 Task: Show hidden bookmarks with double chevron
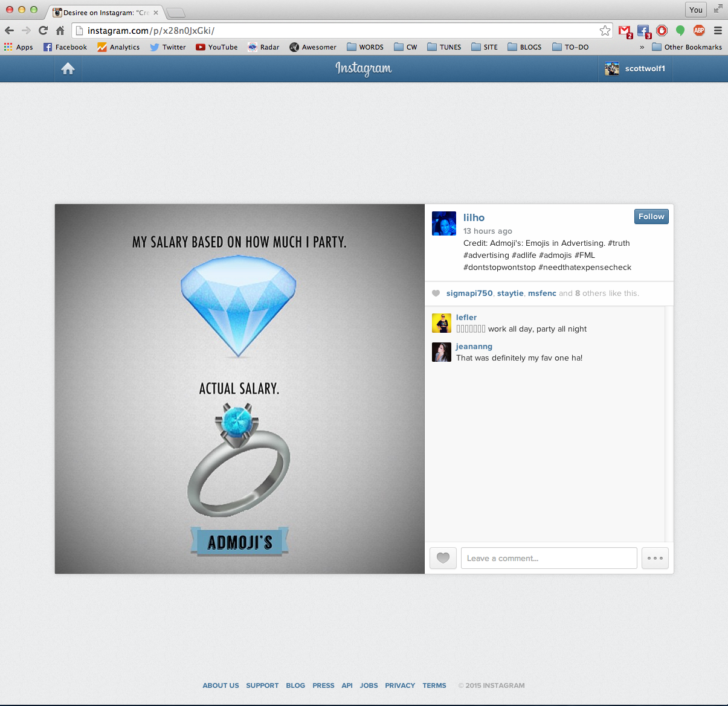pyautogui.click(x=642, y=47)
